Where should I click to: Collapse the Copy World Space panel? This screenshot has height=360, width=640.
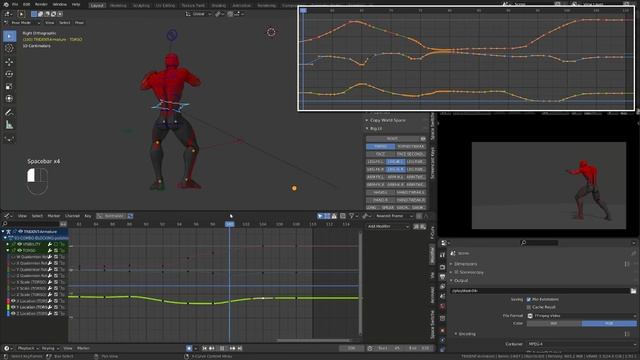pos(385,120)
